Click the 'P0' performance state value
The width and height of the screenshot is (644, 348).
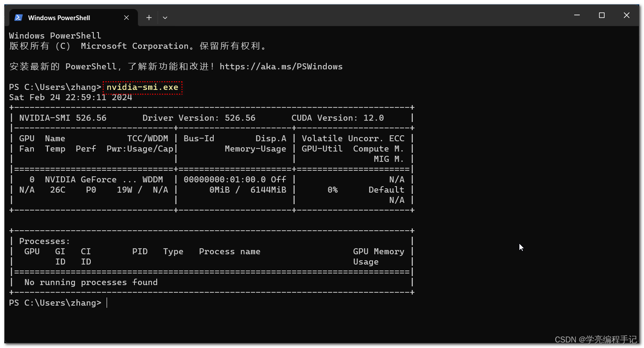[x=91, y=190]
